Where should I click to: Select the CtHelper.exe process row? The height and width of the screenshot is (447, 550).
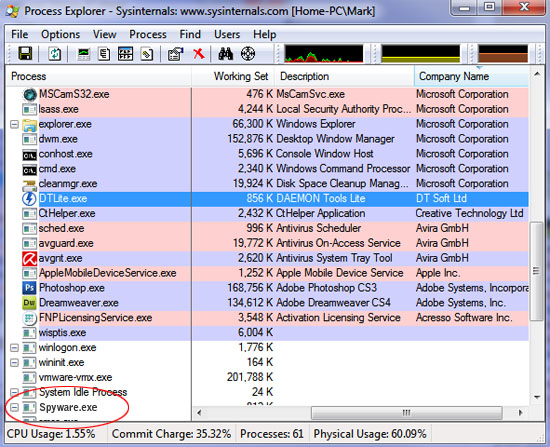pyautogui.click(x=267, y=214)
